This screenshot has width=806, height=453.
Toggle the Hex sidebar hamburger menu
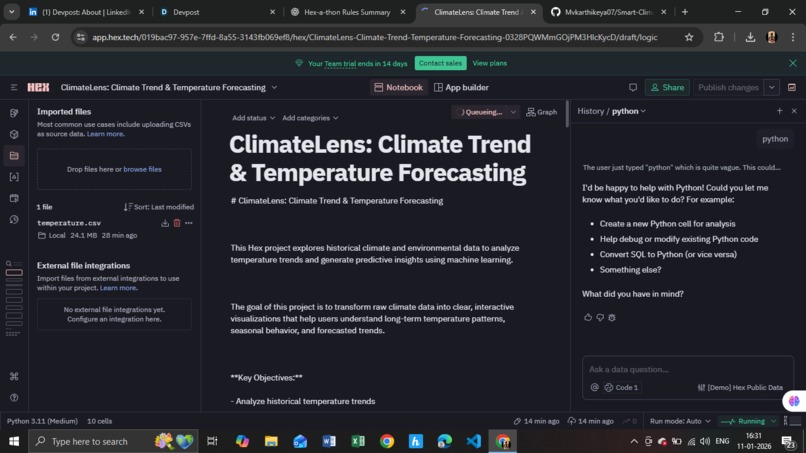14,87
